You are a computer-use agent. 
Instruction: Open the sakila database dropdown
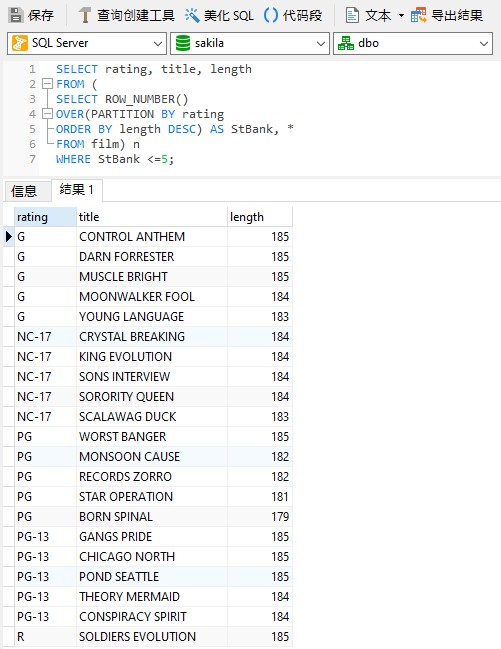click(250, 43)
